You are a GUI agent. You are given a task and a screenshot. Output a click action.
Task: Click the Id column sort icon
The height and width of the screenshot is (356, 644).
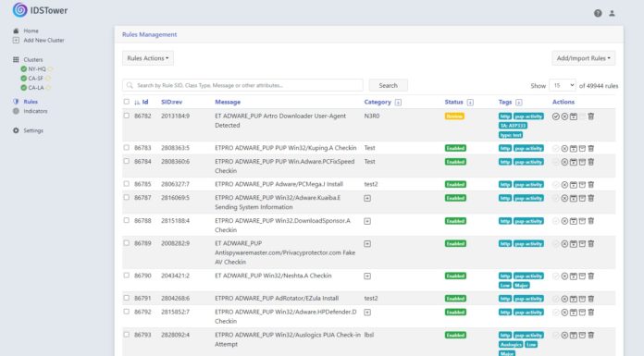pos(137,103)
